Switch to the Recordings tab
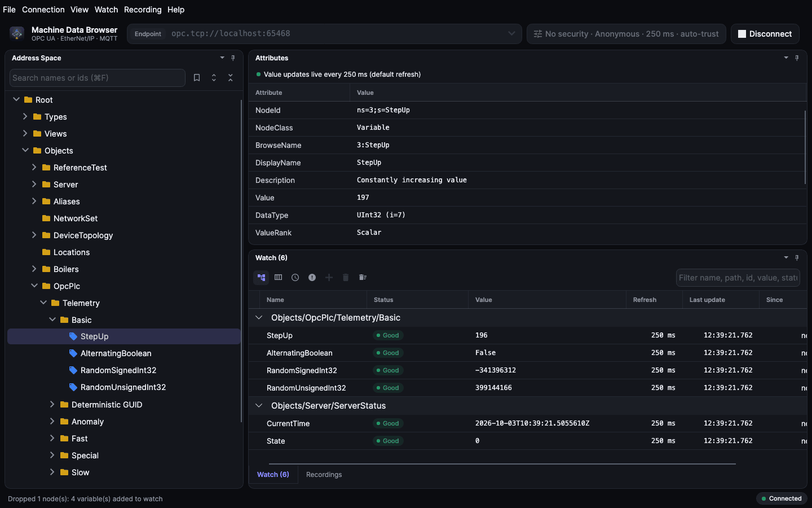The width and height of the screenshot is (812, 508). (x=324, y=475)
